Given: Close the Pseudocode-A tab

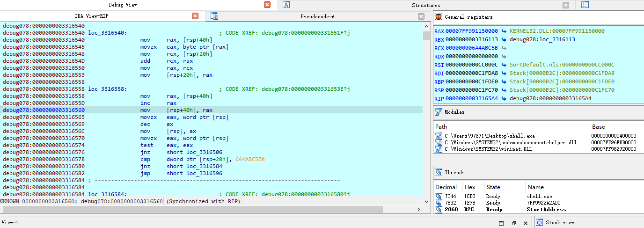Looking at the screenshot, I should (421, 16).
